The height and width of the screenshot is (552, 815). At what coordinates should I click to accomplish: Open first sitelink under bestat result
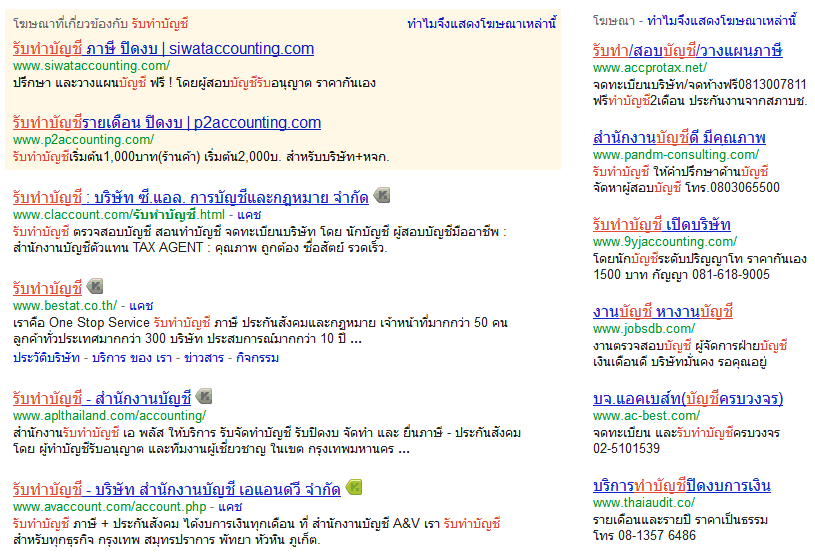(46, 358)
